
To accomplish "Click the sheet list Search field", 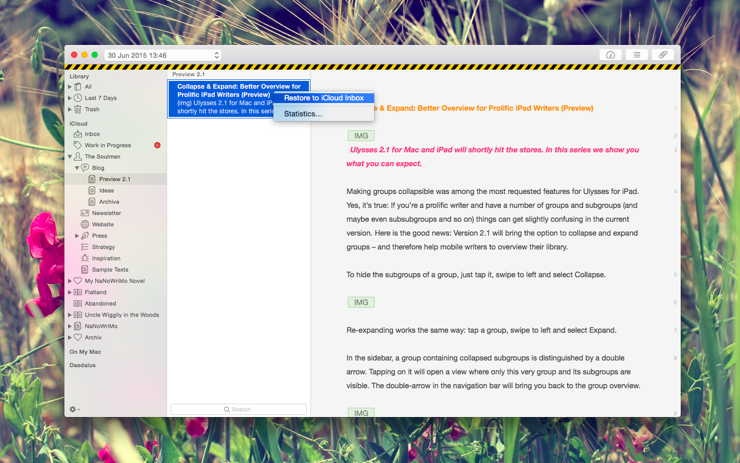I will (x=238, y=409).
